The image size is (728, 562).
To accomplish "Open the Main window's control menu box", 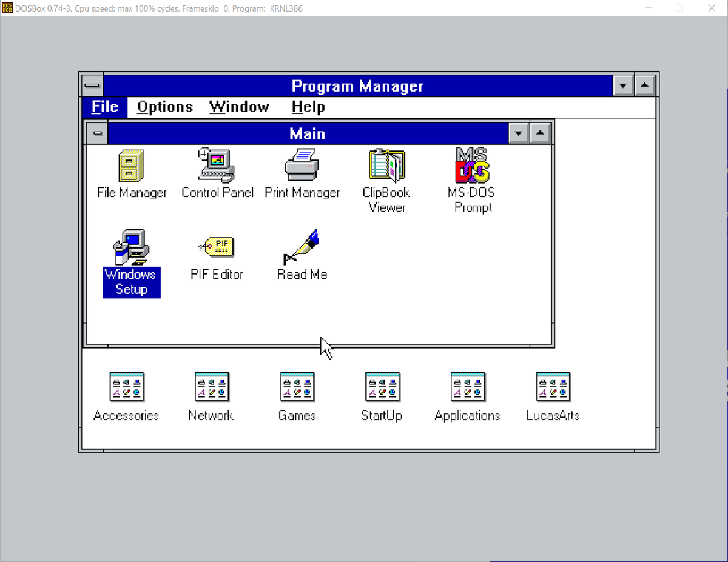I will tap(97, 133).
